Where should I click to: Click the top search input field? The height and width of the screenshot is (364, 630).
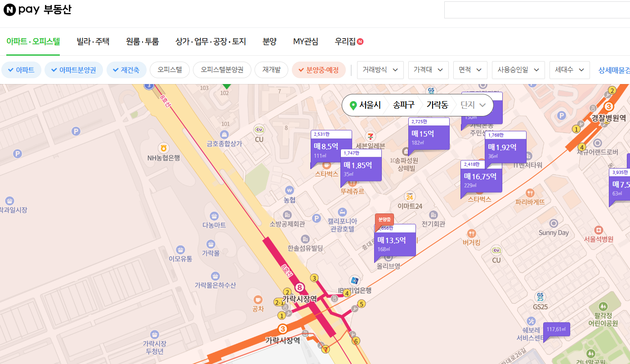(537, 10)
